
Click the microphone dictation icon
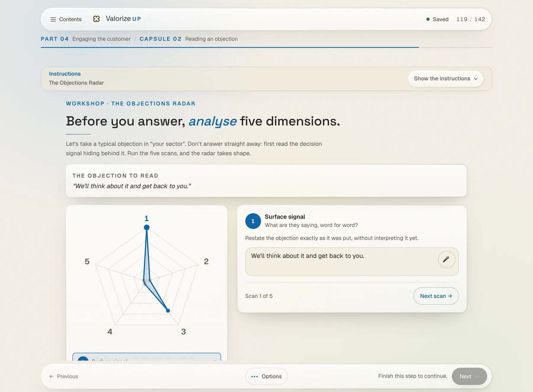tap(446, 259)
